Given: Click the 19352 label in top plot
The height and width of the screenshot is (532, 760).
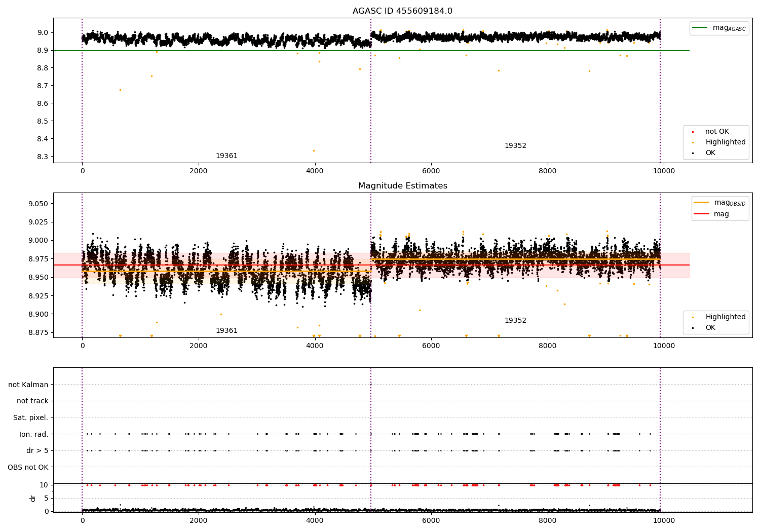Looking at the screenshot, I should 515,146.
